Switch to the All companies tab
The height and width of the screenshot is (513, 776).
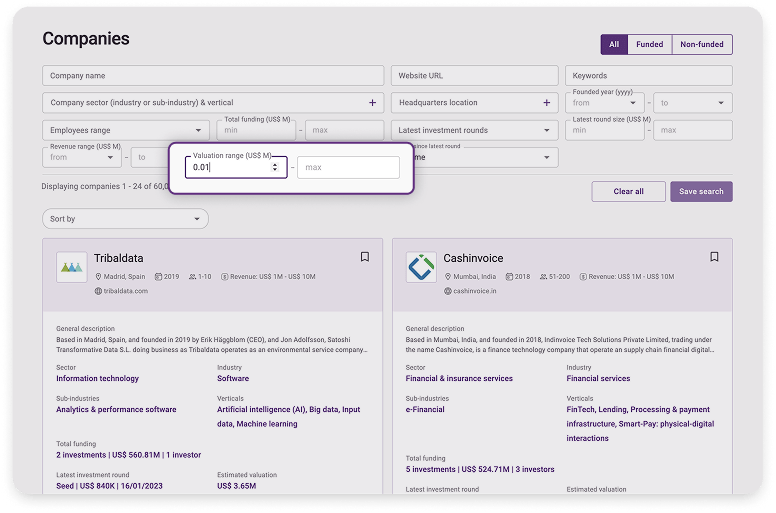click(x=614, y=45)
